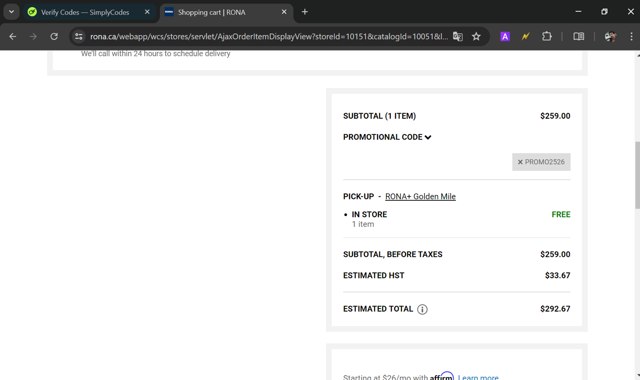Open the Extensions puzzle icon

(547, 36)
